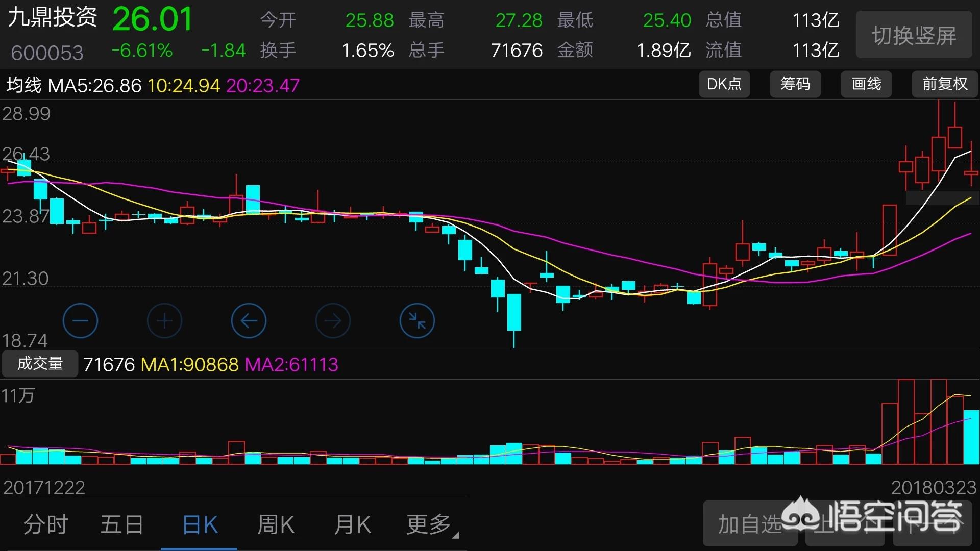This screenshot has height=551, width=980.
Task: Click the price change -1.84
Action: tap(224, 51)
